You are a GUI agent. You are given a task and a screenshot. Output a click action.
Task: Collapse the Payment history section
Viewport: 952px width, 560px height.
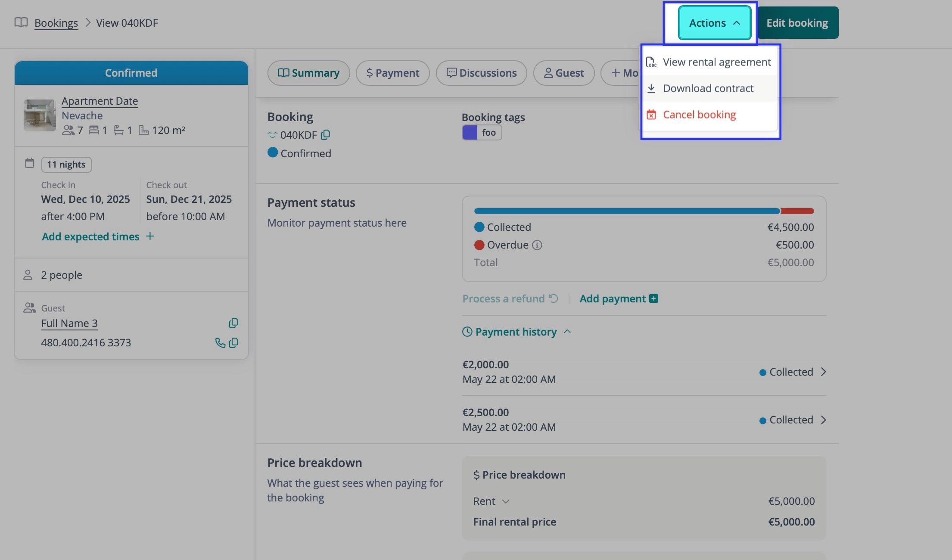[567, 332]
